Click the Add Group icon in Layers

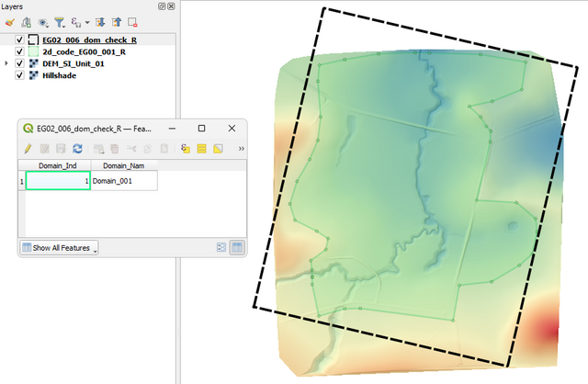pos(28,21)
